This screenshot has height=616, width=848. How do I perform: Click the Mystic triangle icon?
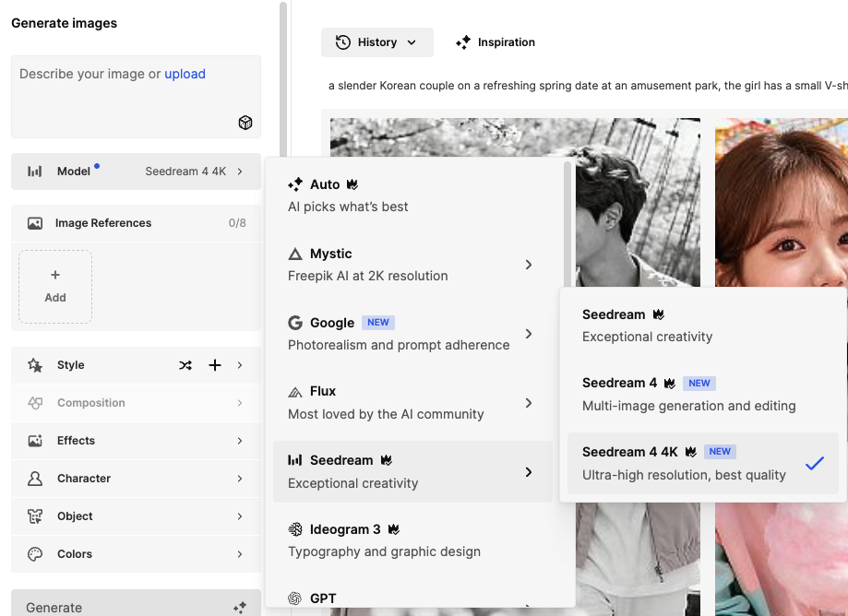[x=294, y=254]
